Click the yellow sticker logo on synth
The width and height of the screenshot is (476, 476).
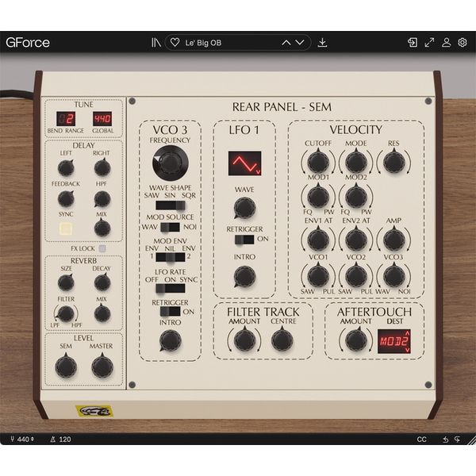point(94,412)
